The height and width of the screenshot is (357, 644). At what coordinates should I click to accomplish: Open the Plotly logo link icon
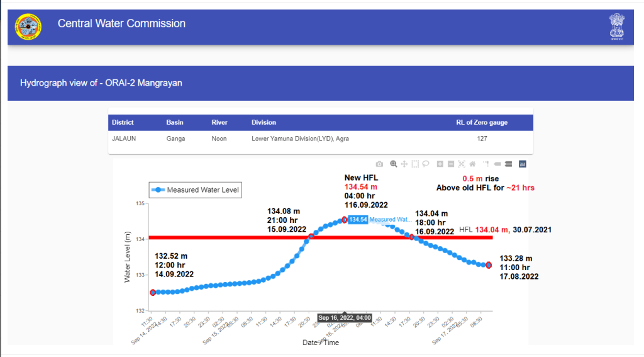[522, 164]
